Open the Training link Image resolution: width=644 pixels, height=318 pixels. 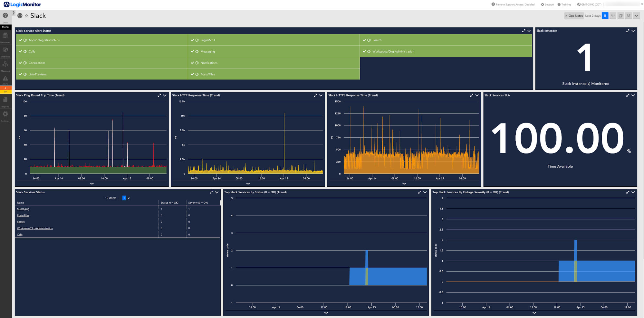(x=564, y=5)
